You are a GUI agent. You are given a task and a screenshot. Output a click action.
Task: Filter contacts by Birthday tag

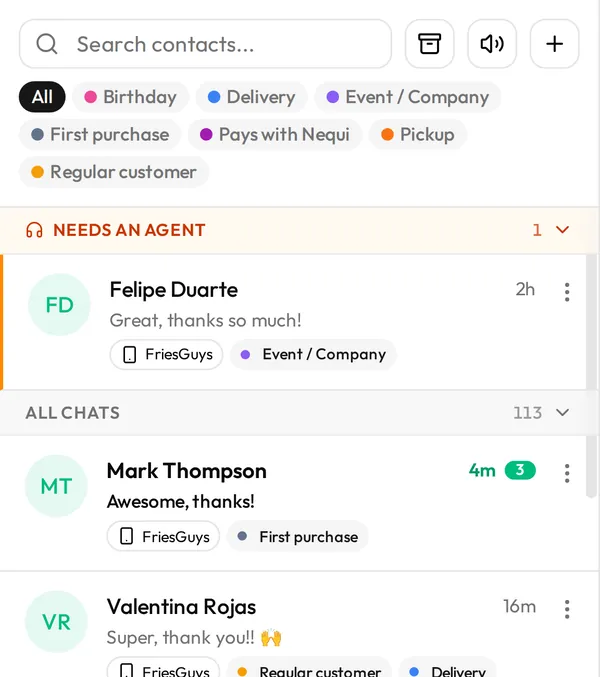[131, 97]
